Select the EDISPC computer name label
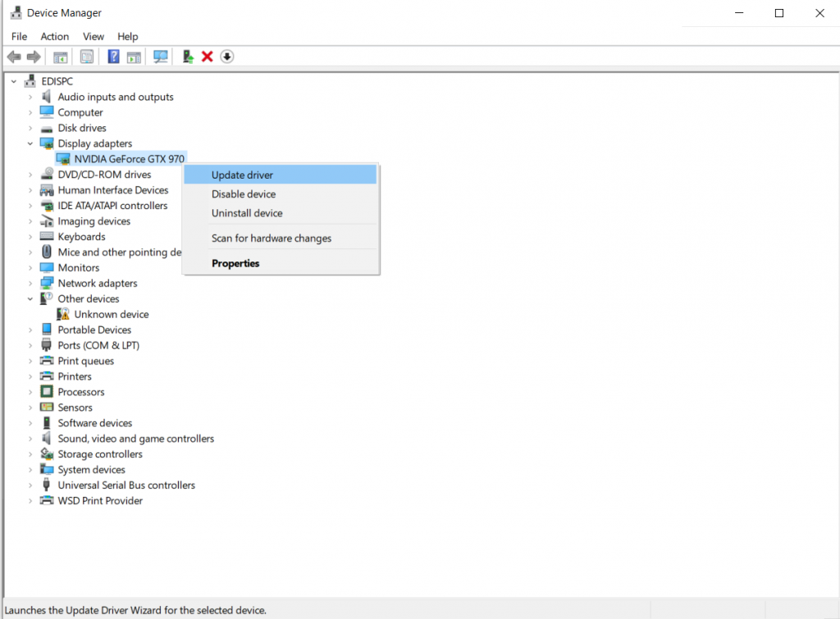Viewport: 840px width, 619px height. tap(57, 81)
